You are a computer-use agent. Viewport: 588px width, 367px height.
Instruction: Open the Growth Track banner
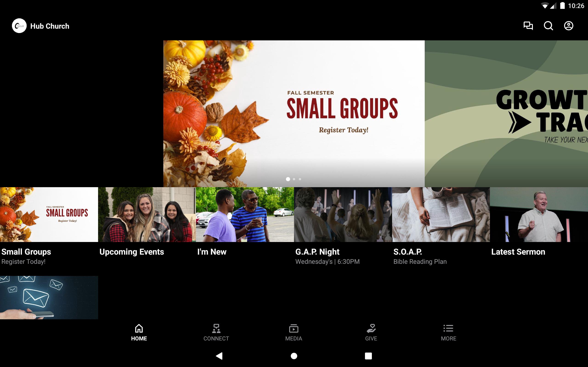[x=506, y=113]
